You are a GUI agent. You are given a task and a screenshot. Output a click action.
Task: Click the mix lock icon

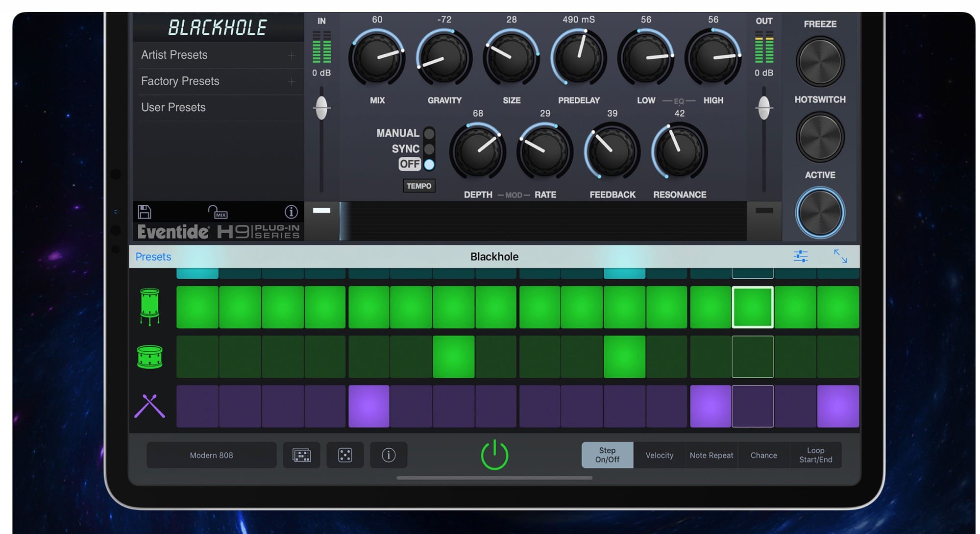point(218,212)
